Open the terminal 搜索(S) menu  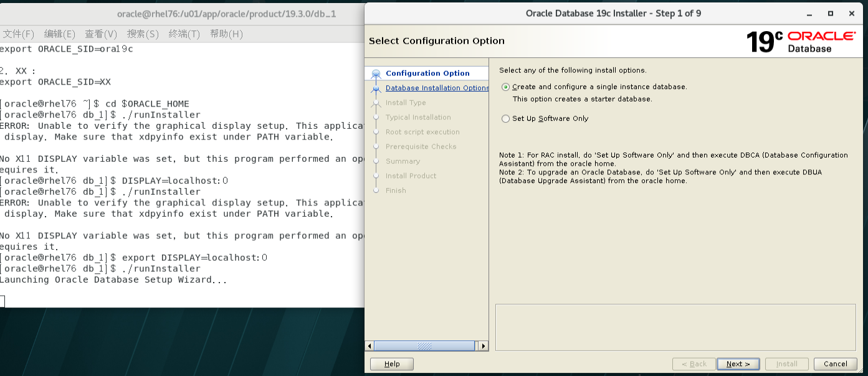tap(143, 34)
